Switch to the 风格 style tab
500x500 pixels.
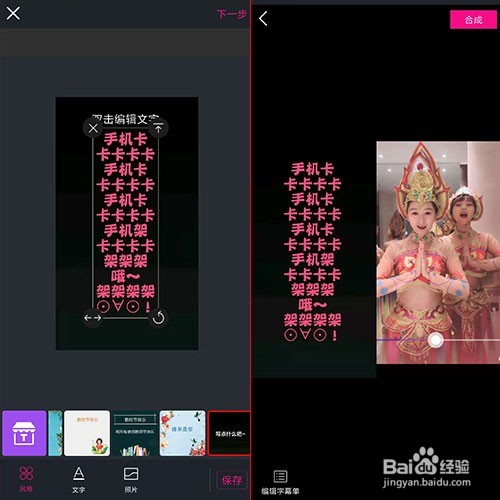[26, 479]
